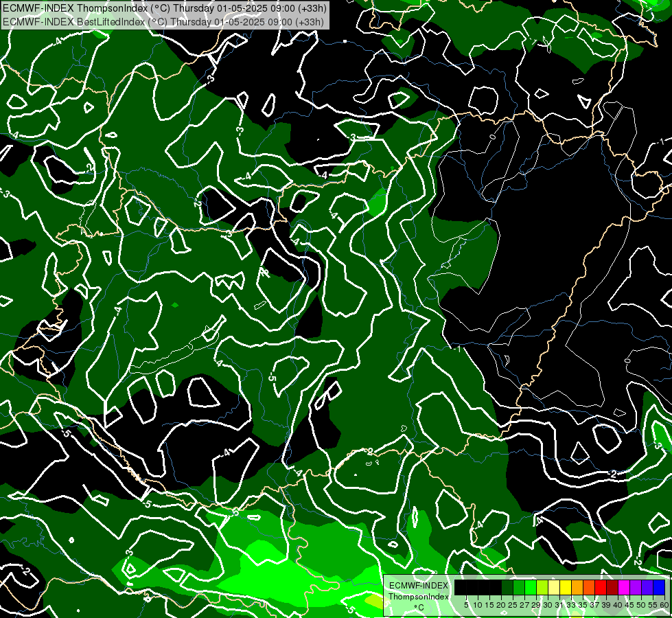Pick the indigo 50–55 legend swatch
672x618 pixels.
click(x=647, y=587)
